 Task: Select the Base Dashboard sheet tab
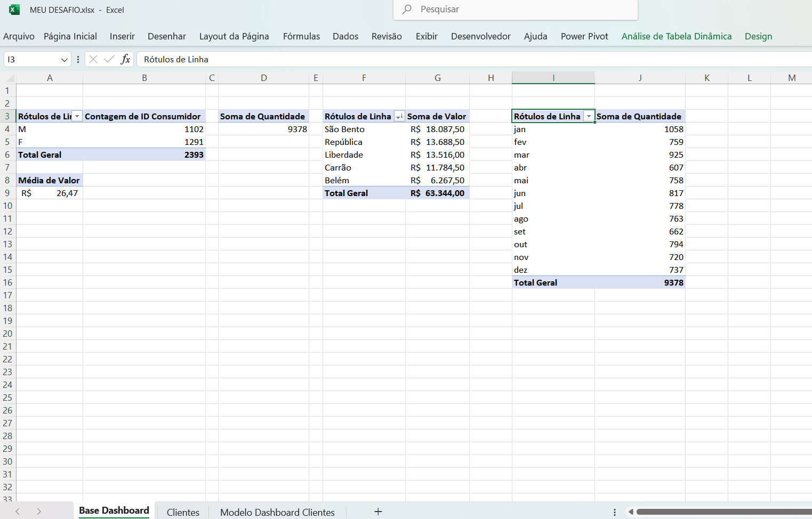pyautogui.click(x=114, y=510)
